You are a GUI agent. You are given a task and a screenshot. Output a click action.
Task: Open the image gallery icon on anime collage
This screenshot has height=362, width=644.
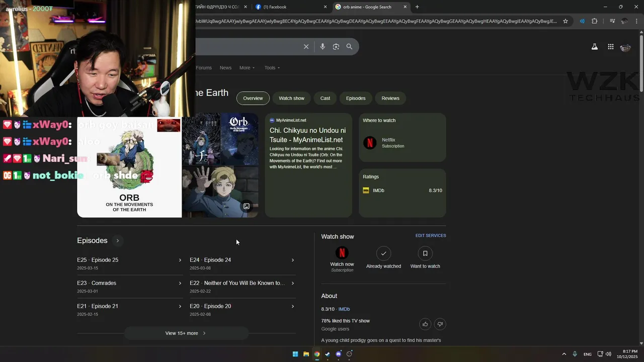tap(247, 206)
